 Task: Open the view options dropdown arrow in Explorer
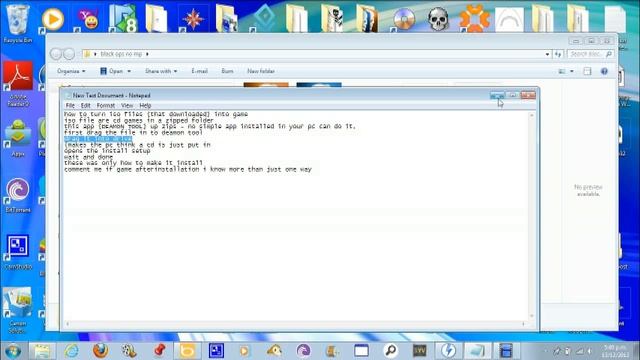572,71
